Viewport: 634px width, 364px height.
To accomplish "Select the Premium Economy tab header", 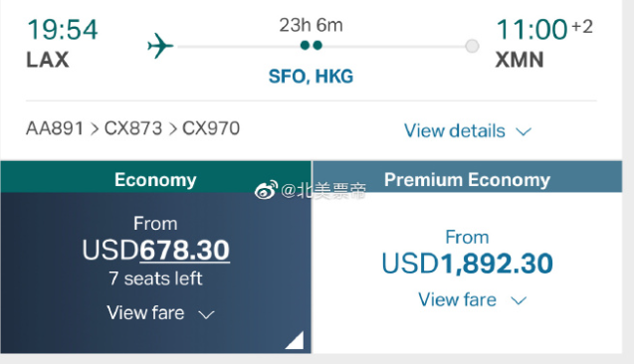I will (x=468, y=177).
